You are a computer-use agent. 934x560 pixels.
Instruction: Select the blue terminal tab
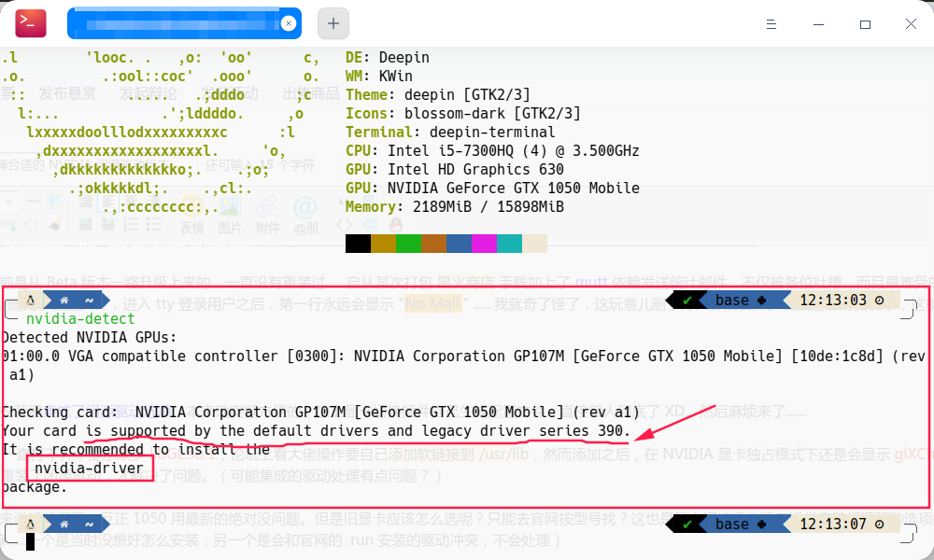[184, 23]
